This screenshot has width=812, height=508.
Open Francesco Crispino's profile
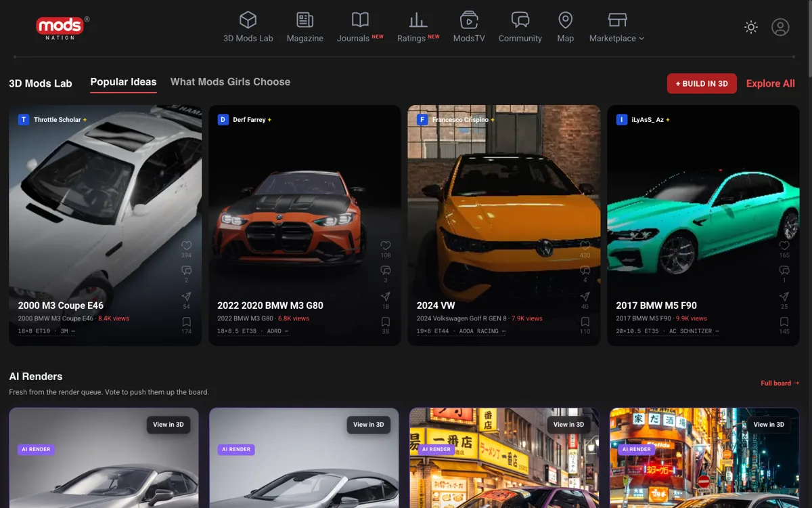(x=455, y=120)
